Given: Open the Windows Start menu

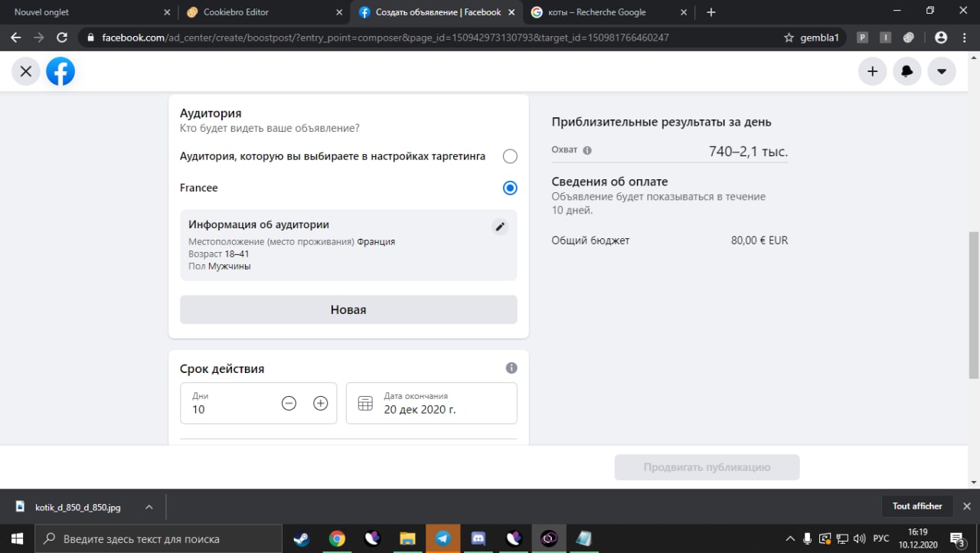Looking at the screenshot, I should (x=17, y=538).
